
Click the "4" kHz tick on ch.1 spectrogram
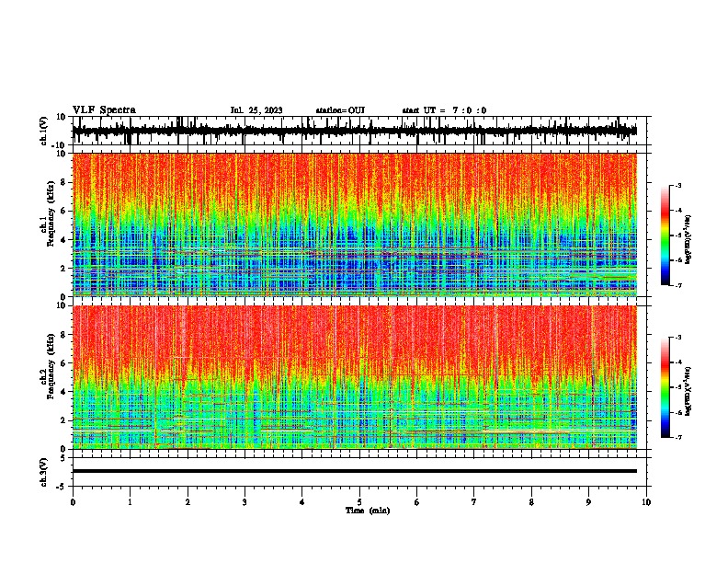tap(64, 240)
